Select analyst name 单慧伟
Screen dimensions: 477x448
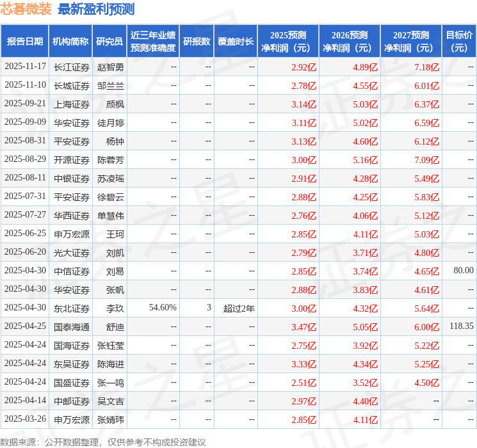110,216
